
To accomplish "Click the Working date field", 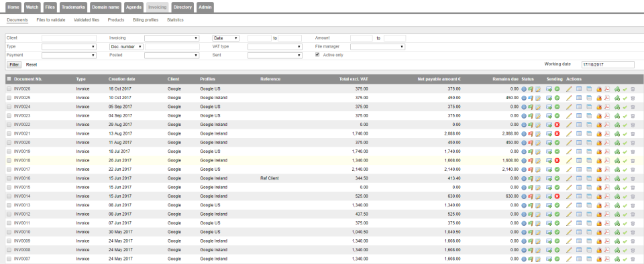I will 608,64.
